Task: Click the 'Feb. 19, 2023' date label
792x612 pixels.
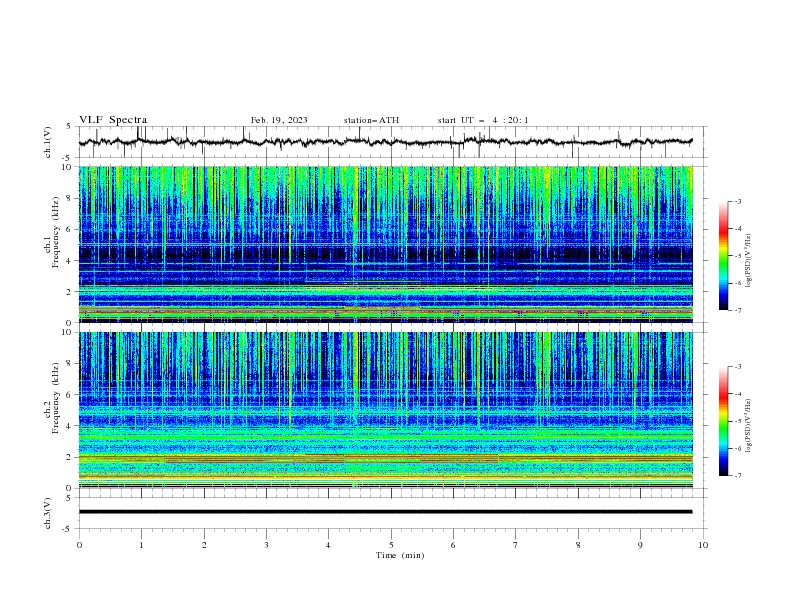Action: (x=279, y=120)
